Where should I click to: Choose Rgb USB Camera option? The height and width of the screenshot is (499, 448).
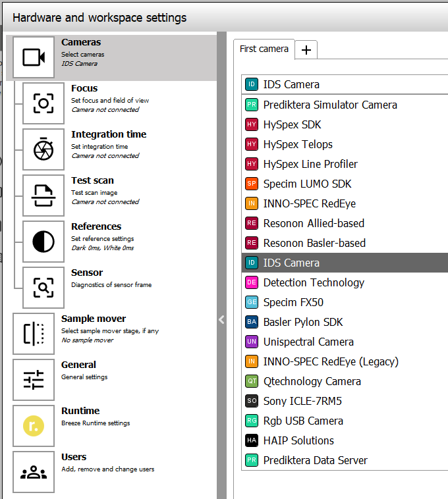coord(303,421)
